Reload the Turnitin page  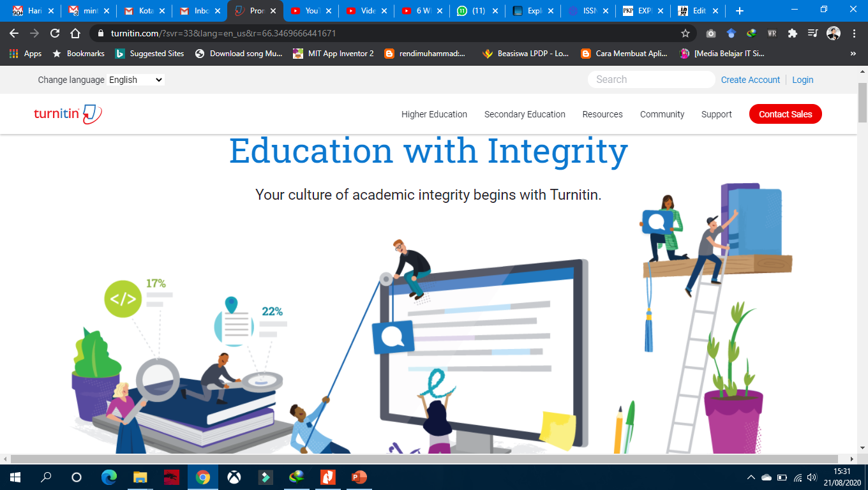point(55,33)
